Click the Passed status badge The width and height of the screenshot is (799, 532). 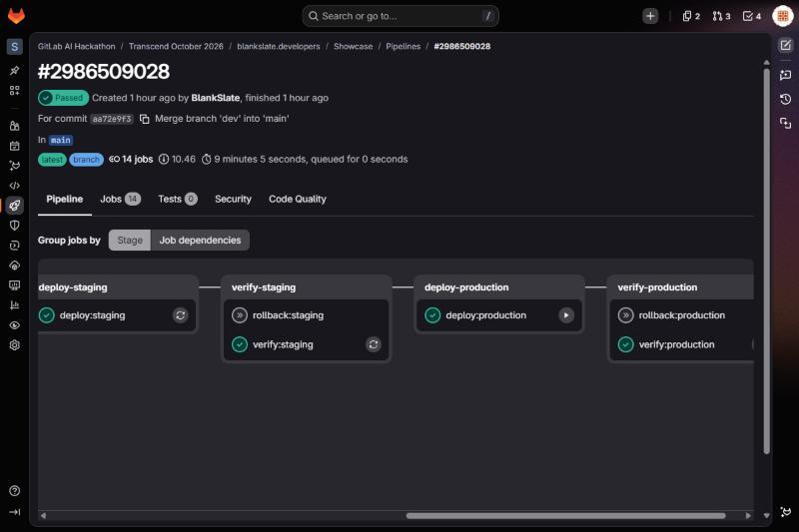pos(63,98)
